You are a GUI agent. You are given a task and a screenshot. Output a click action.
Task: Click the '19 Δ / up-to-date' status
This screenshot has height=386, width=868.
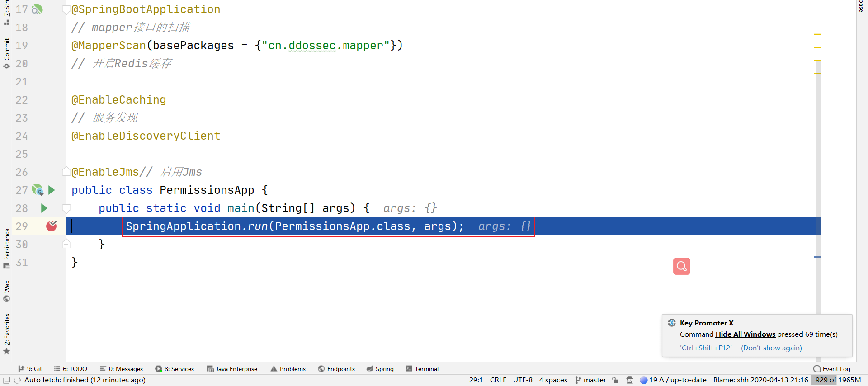point(678,380)
